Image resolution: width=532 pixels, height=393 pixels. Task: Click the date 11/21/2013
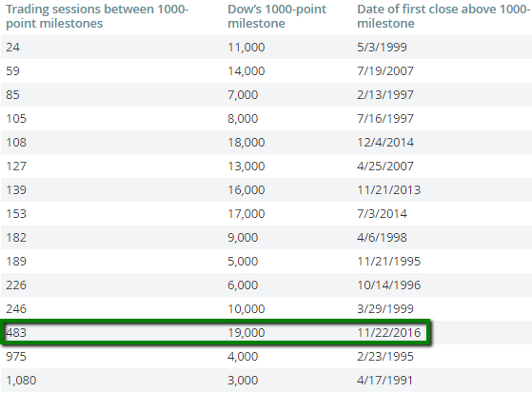click(389, 189)
